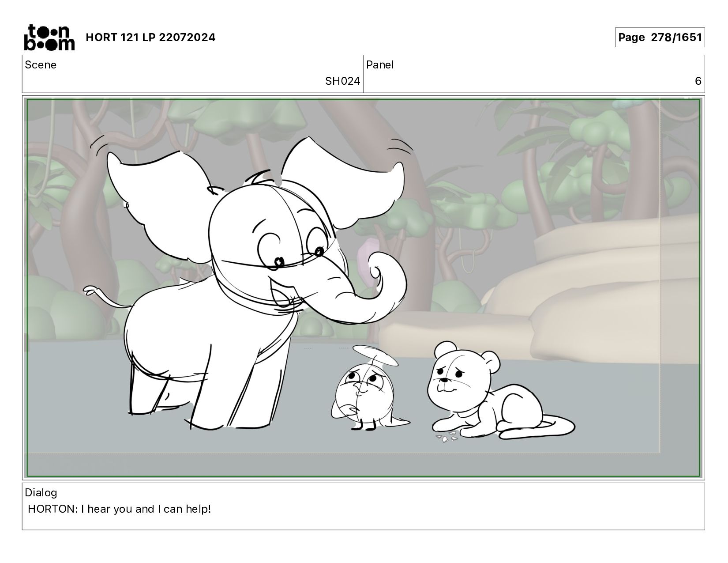The width and height of the screenshot is (728, 563).
Task: Click the Panel header label
Action: (x=380, y=65)
